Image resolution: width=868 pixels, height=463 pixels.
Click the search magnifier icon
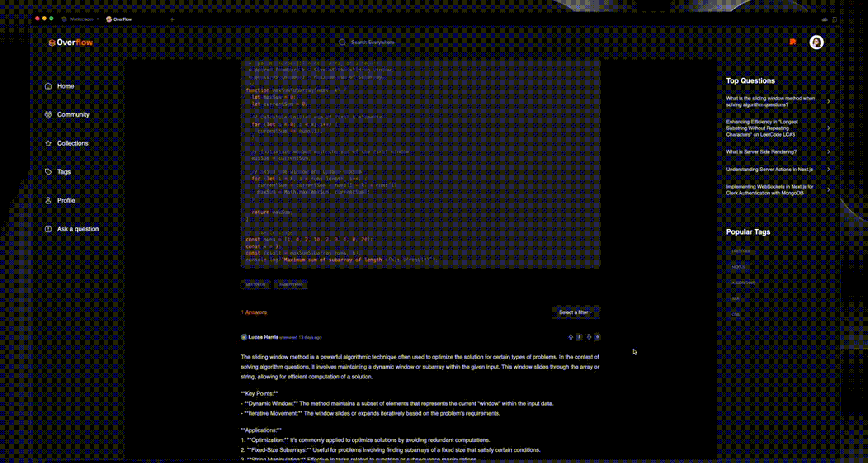[x=342, y=42]
